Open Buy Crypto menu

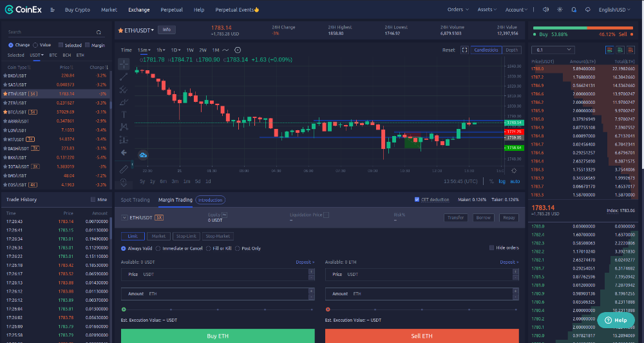[x=77, y=10]
